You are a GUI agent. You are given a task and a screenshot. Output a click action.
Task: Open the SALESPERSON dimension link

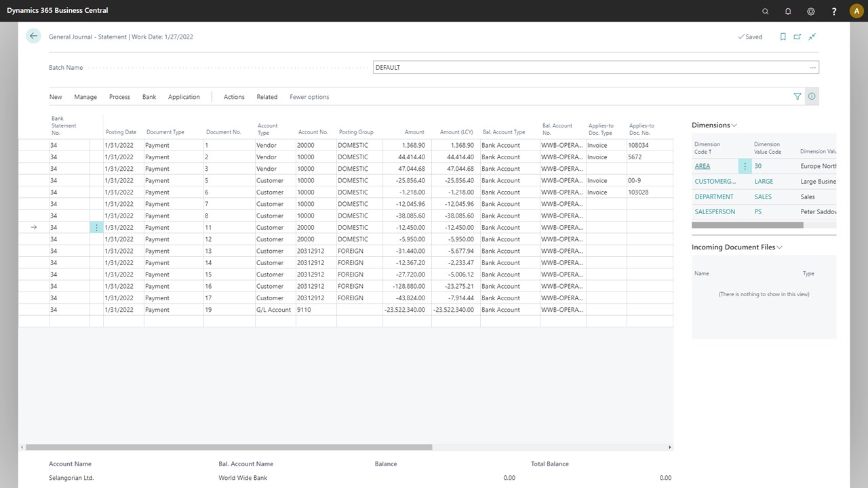pyautogui.click(x=715, y=212)
